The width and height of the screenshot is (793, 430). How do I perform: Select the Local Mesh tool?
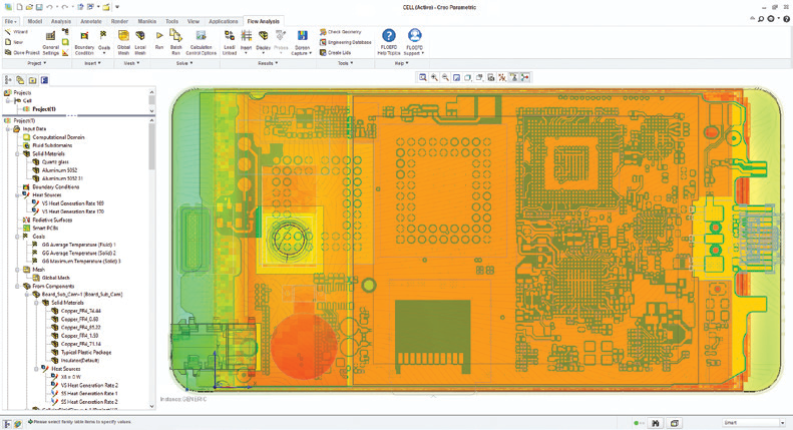pos(141,39)
